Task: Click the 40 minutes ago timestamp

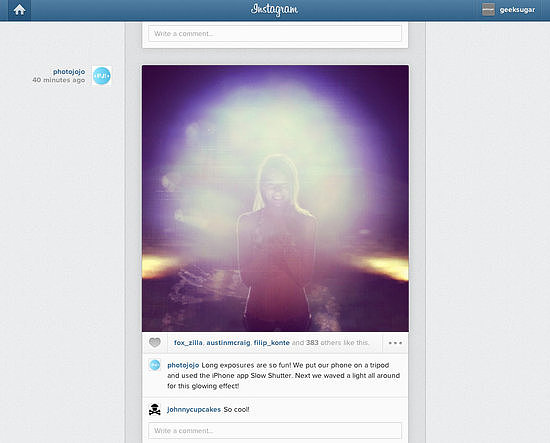Action: pyautogui.click(x=59, y=80)
